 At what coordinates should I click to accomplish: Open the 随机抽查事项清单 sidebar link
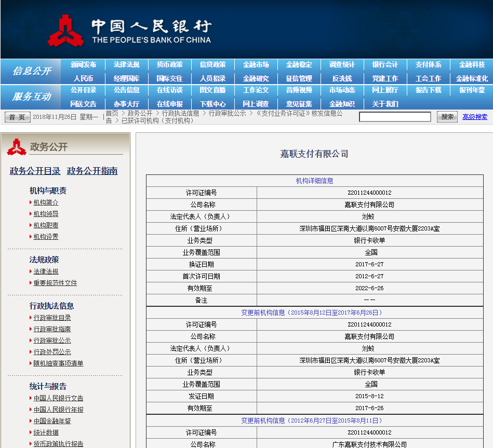click(59, 363)
